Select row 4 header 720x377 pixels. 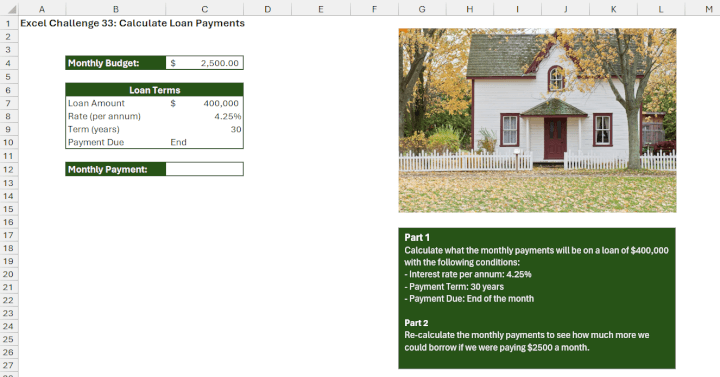tap(9, 63)
